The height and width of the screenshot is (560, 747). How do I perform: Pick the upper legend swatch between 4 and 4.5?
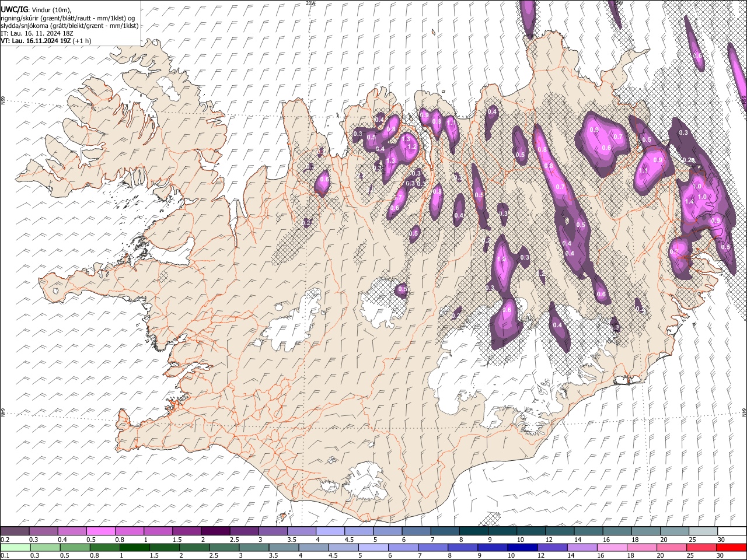330,531
